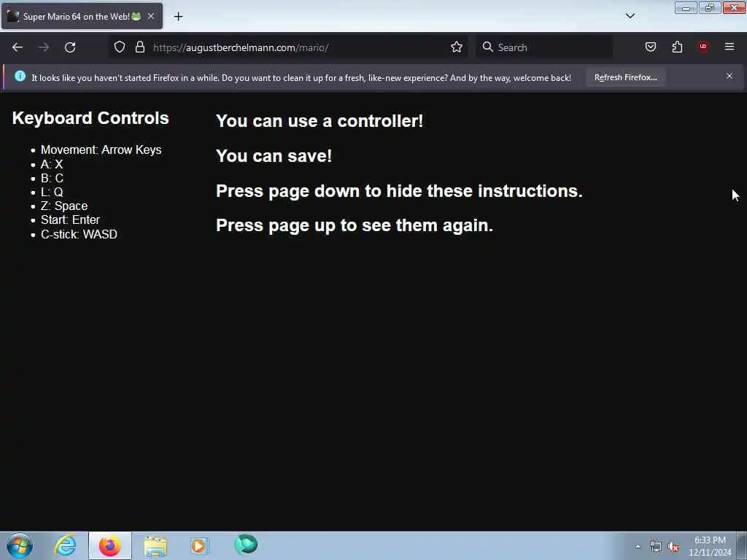This screenshot has height=560, width=747.
Task: Click 'You can use a controller!' text
Action: [320, 121]
